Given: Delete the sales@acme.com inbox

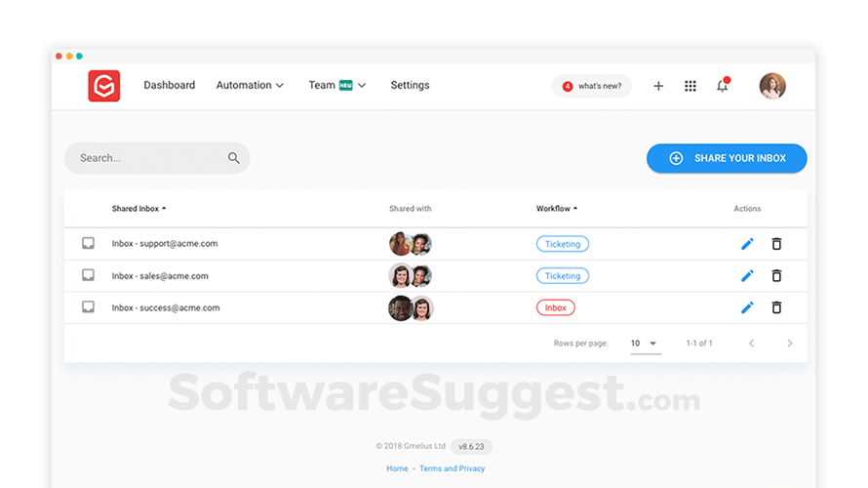Looking at the screenshot, I should point(776,275).
